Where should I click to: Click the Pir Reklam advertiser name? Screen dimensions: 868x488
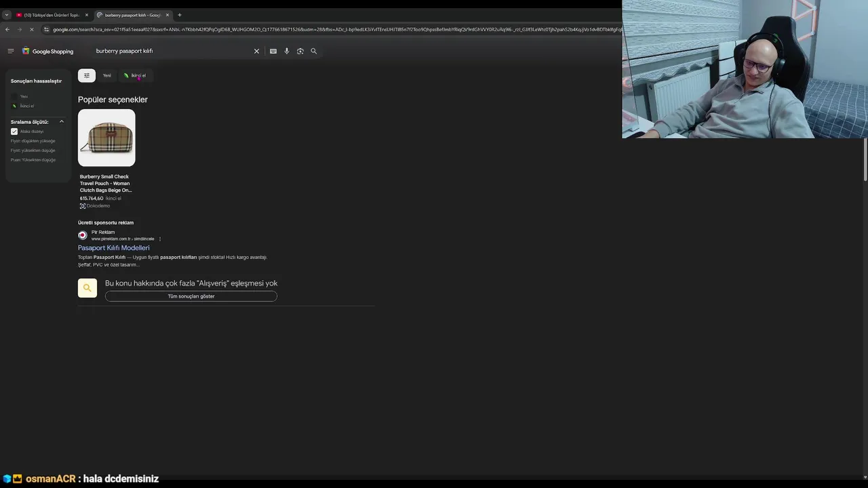click(x=103, y=232)
